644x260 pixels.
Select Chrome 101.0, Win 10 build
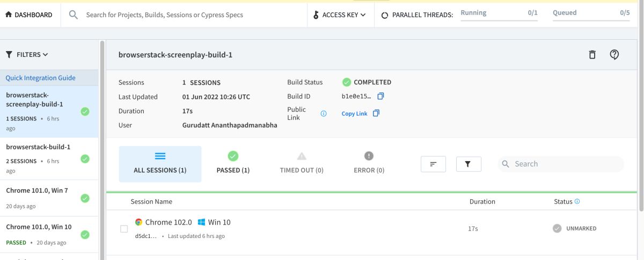(49, 235)
